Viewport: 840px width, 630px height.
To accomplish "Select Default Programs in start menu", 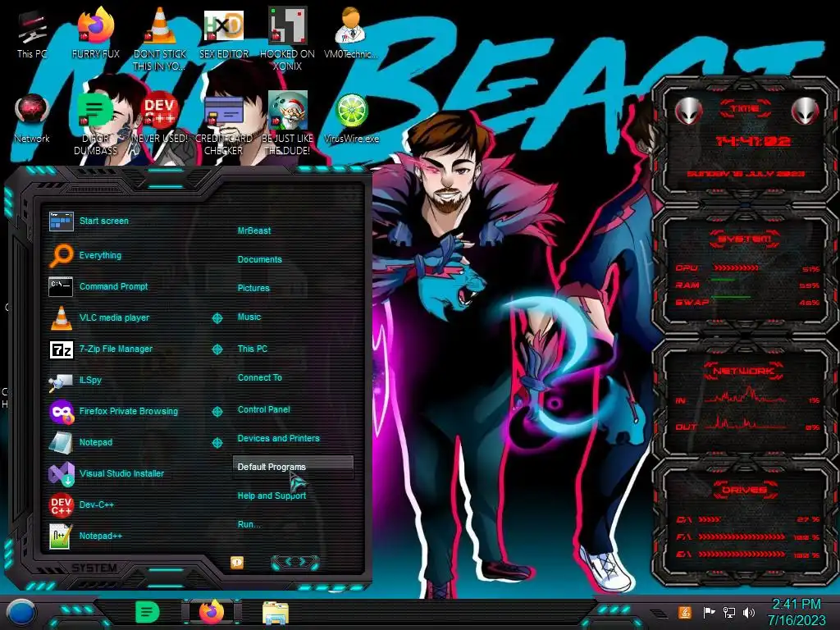I will point(293,467).
